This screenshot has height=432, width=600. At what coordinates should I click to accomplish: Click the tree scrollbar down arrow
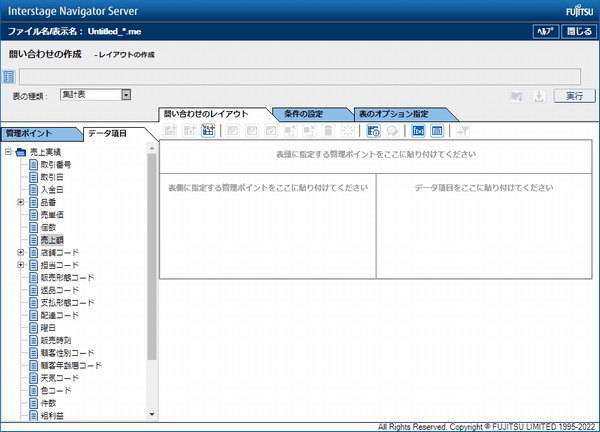[x=152, y=414]
